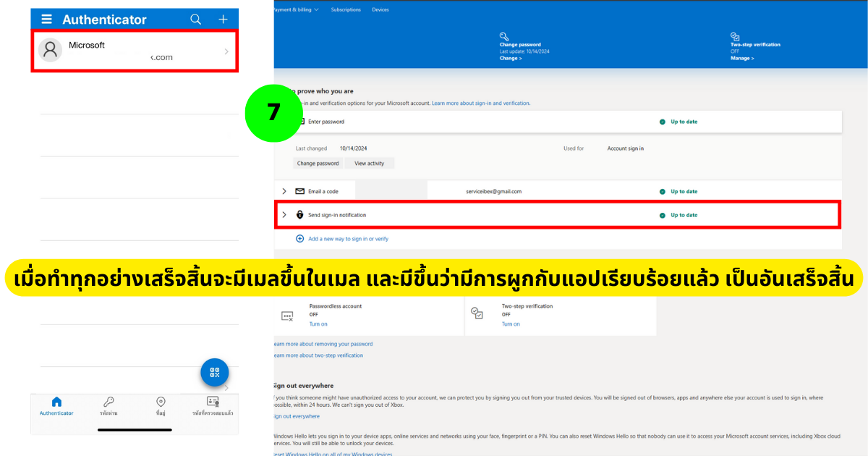868x456 pixels.
Task: Switch to the Authenticator home tab
Action: tap(56, 406)
